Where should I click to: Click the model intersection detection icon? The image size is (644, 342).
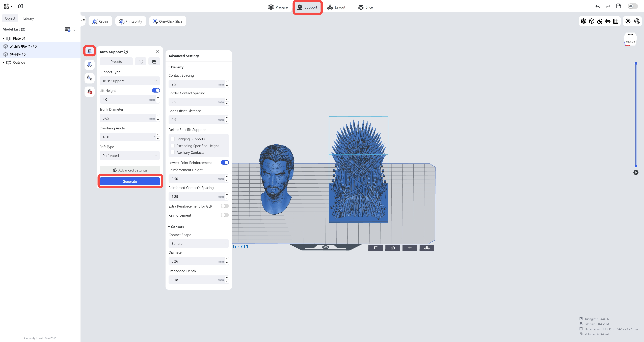pyautogui.click(x=600, y=21)
